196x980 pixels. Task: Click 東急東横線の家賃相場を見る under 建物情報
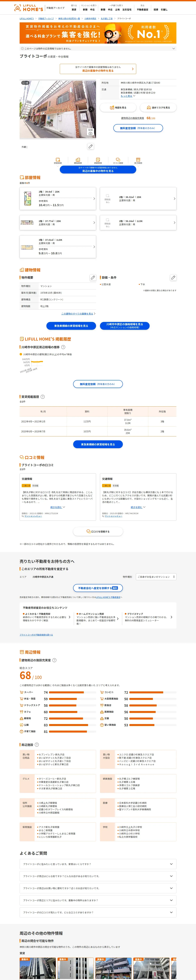[71, 326]
